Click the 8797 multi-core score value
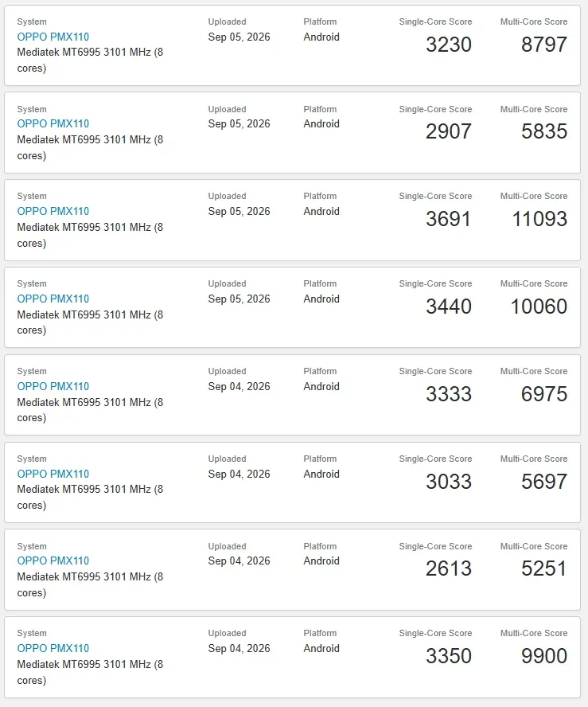 pos(544,45)
